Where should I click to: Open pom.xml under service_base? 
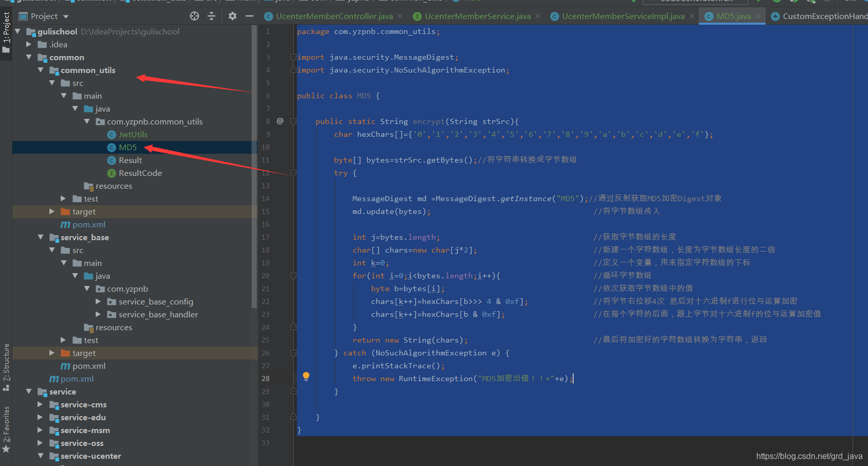88,366
